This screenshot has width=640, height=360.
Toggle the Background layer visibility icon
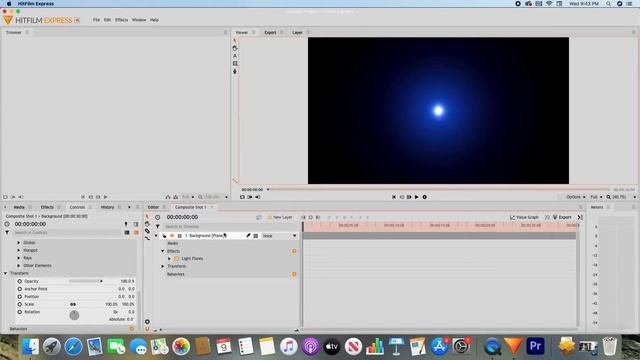(172, 236)
